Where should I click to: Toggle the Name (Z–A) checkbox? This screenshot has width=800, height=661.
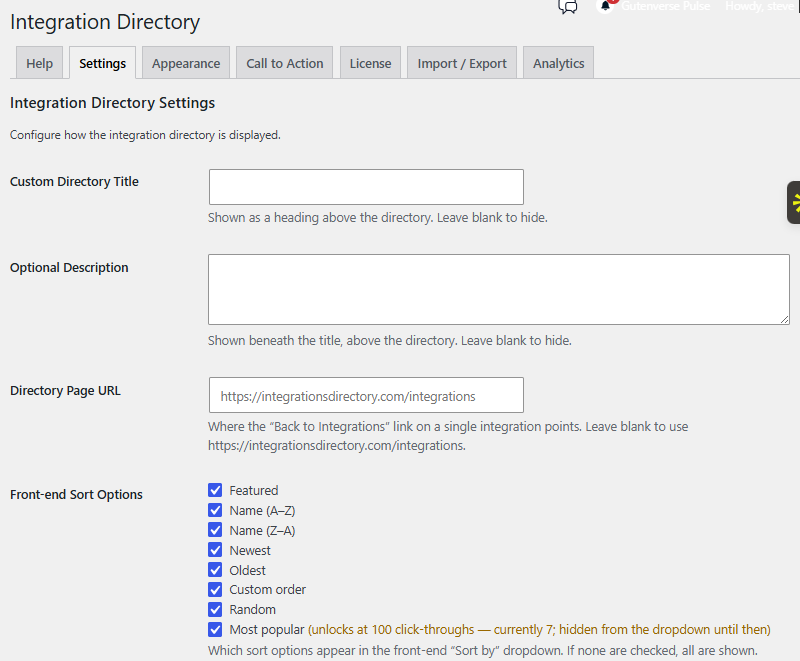(x=215, y=530)
